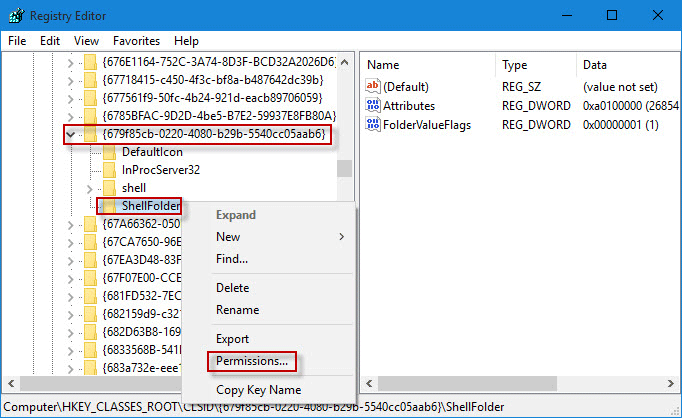This screenshot has height=418, width=682.
Task: Select the (Default) value name
Action: pyautogui.click(x=406, y=87)
